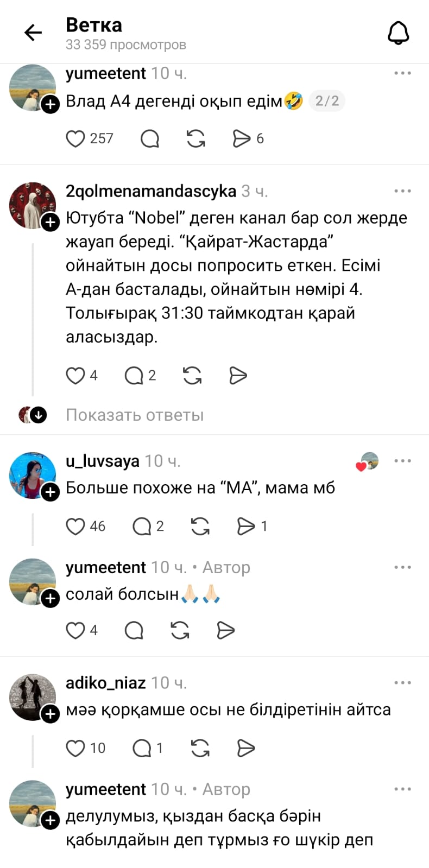
Task: Open more options for 2qolmenamandascyka's comment
Action: (402, 191)
